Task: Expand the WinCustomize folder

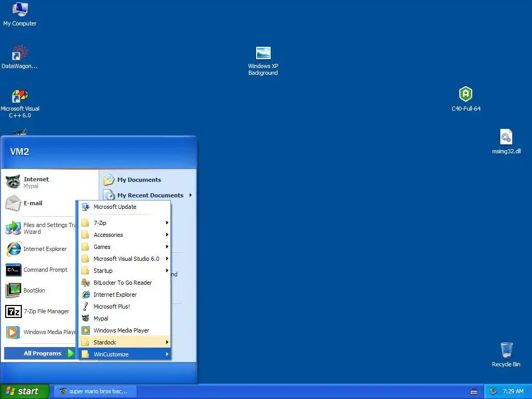Action: click(125, 354)
